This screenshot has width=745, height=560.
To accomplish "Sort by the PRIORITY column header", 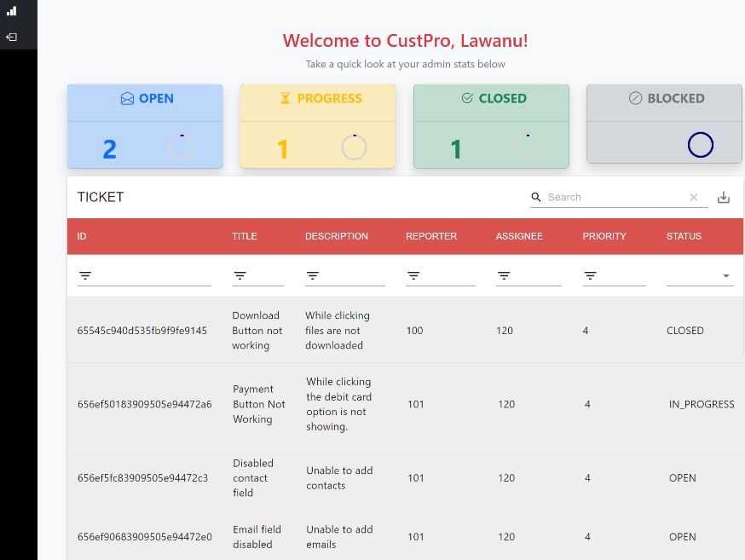I will pos(604,236).
